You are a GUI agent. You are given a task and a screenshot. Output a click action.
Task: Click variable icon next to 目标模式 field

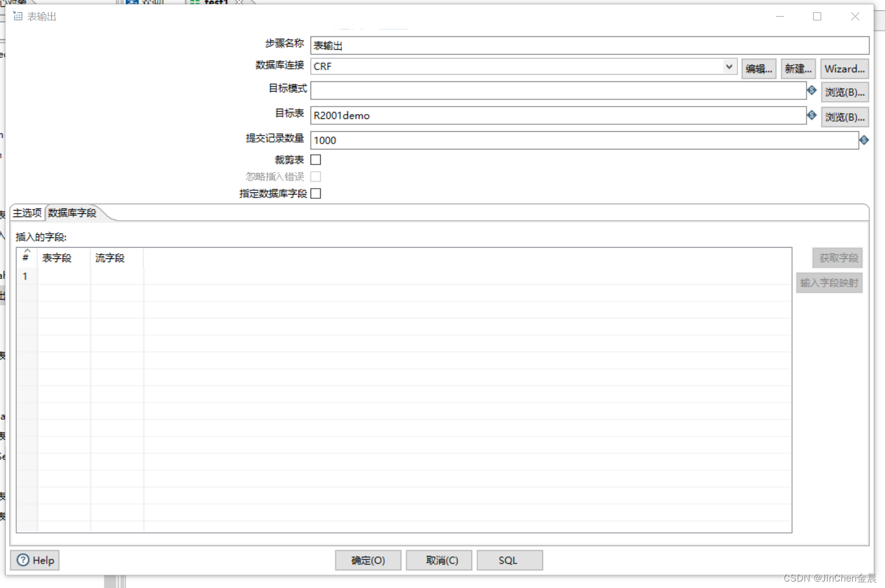pos(812,90)
